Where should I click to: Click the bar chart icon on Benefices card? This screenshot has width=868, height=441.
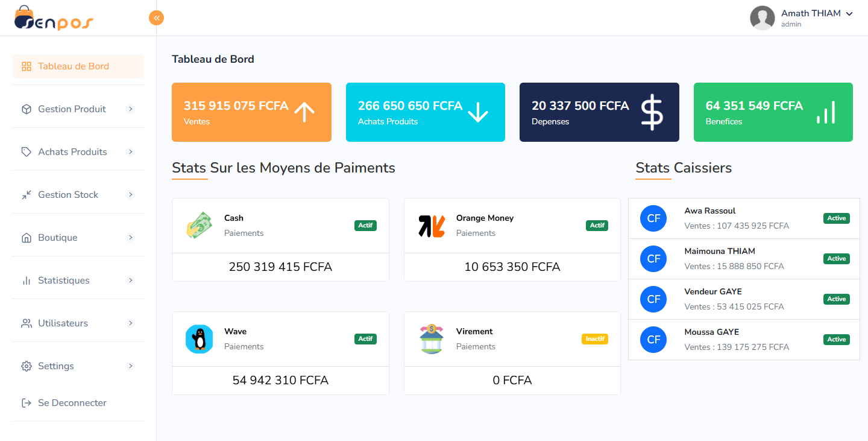pyautogui.click(x=826, y=112)
